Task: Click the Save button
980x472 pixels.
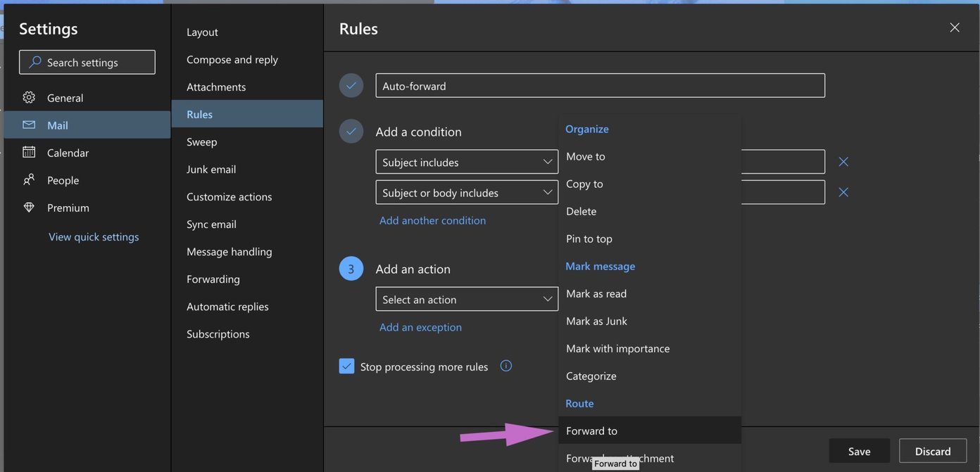Action: [859, 451]
